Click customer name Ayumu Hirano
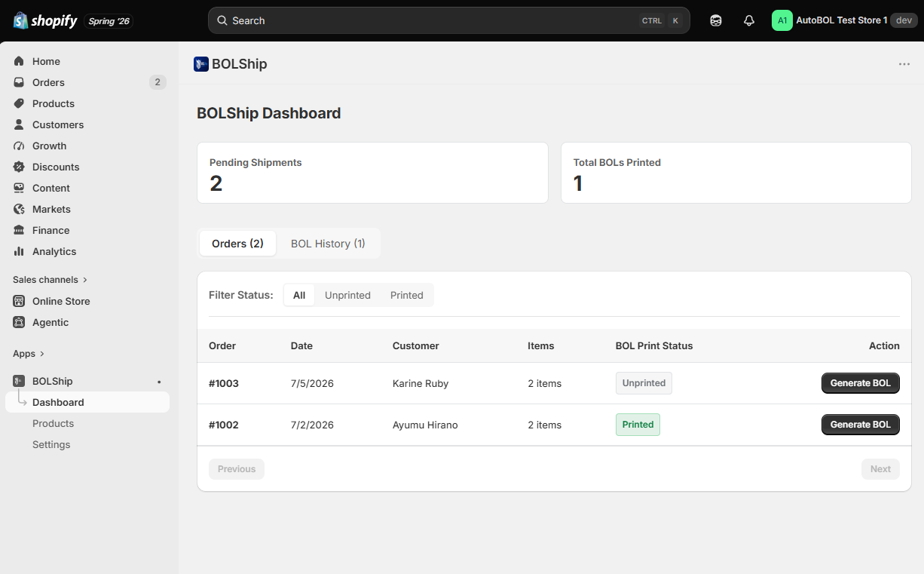The image size is (924, 574). click(425, 425)
